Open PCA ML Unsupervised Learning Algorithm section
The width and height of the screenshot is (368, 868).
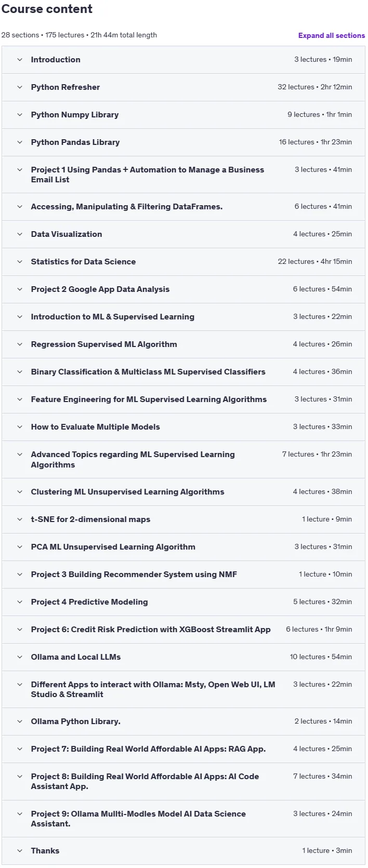click(x=183, y=547)
